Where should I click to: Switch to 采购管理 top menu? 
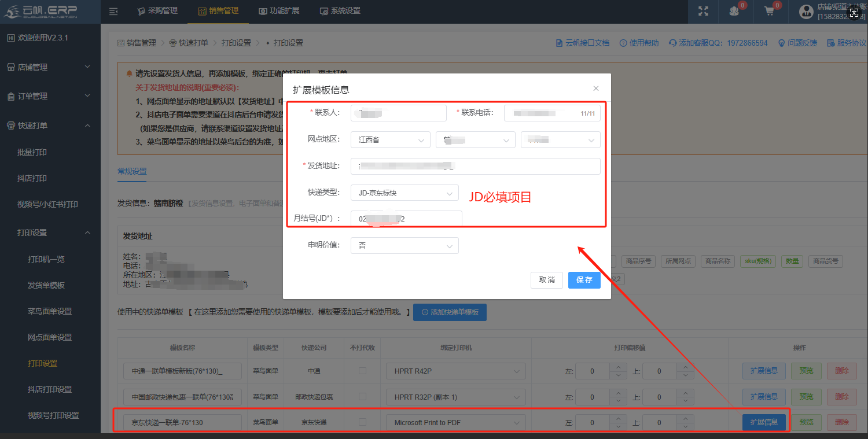click(157, 11)
